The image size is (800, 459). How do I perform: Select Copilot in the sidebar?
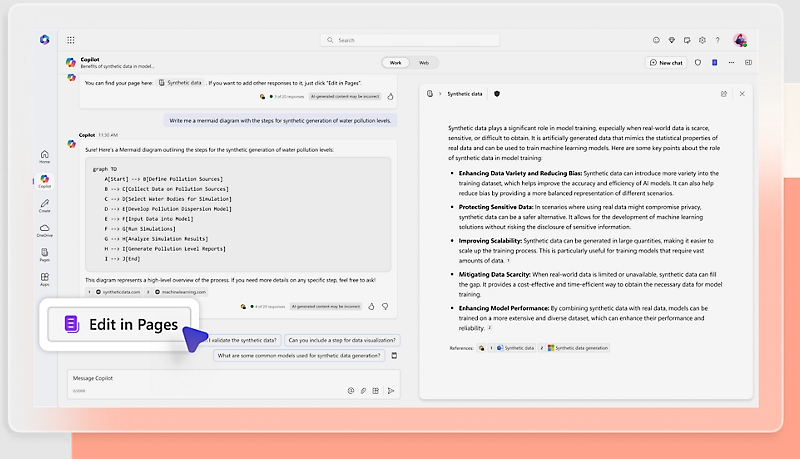point(45,181)
